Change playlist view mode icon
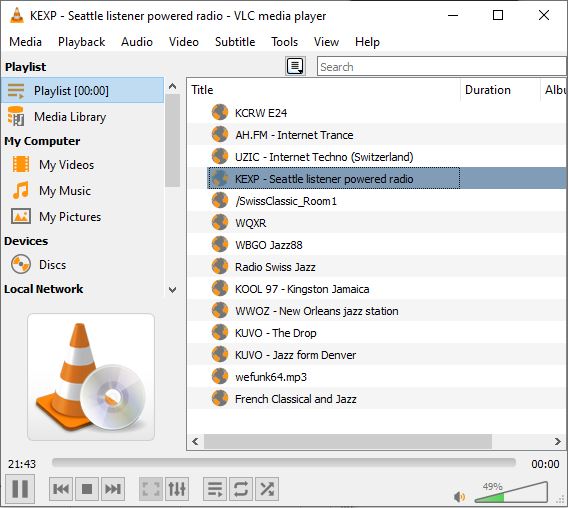568x508 pixels. [x=295, y=66]
